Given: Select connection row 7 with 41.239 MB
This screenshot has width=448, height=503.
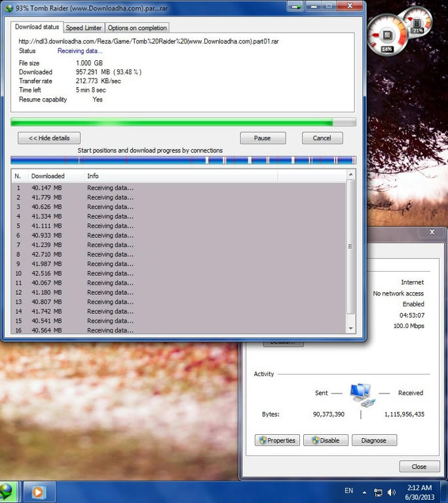Looking at the screenshot, I should pos(179,245).
